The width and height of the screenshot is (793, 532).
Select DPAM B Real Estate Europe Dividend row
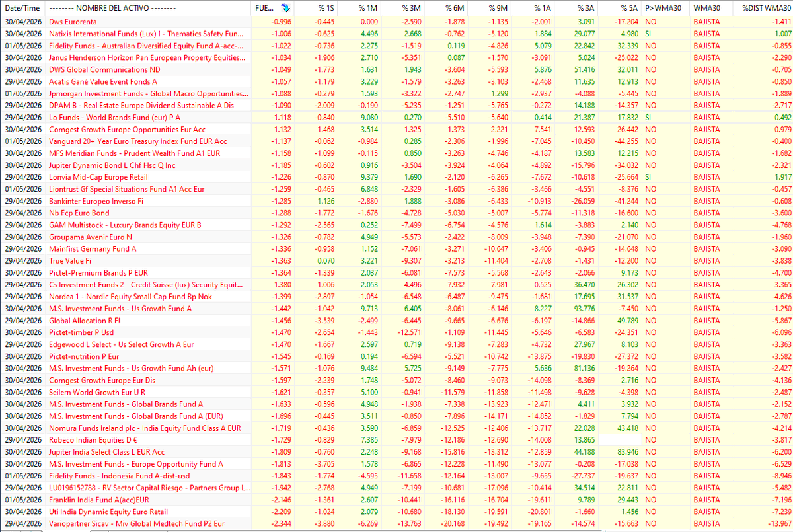pos(397,105)
